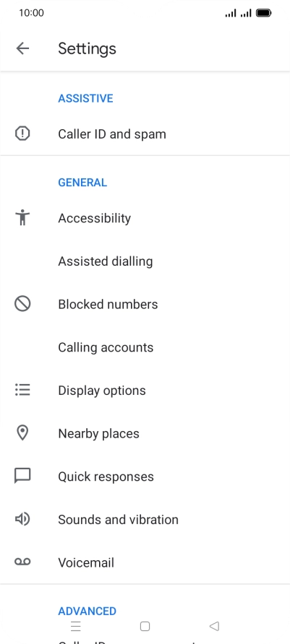Open Blocked numbers list
290x644 pixels.
click(145, 305)
